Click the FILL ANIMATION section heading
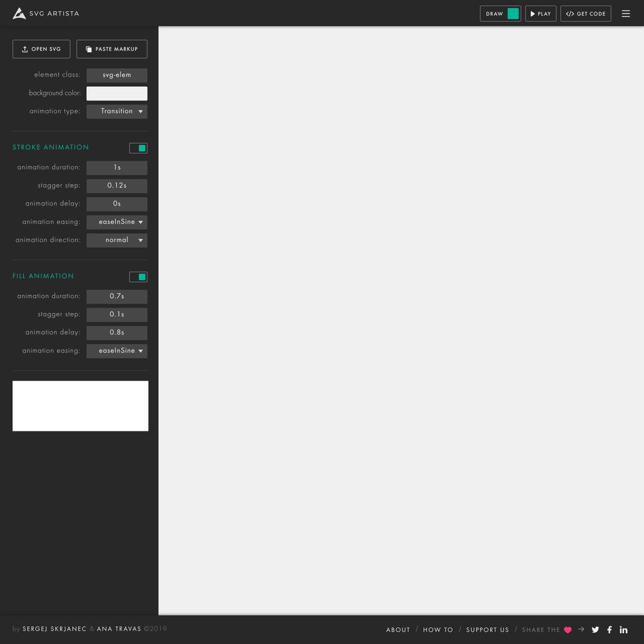This screenshot has height=644, width=644. [x=43, y=276]
